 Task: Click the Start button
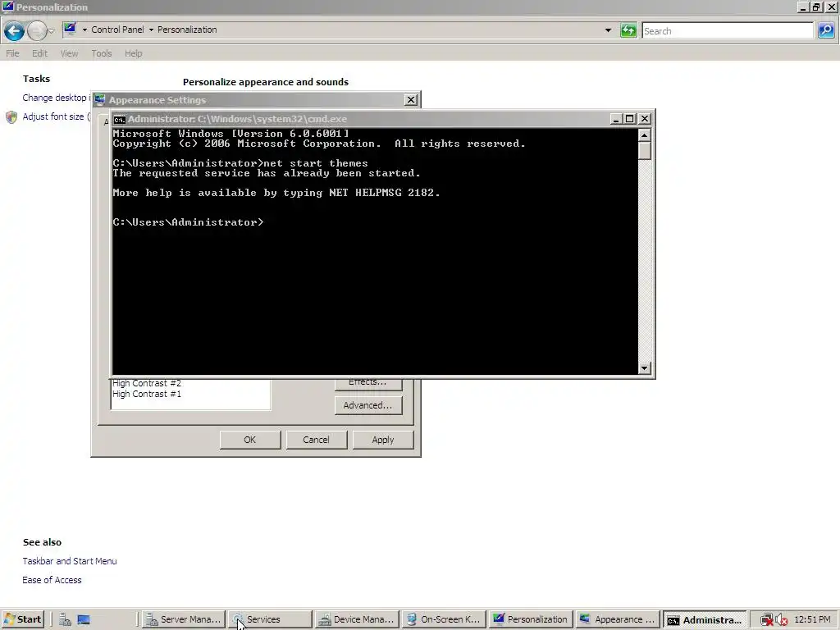coord(22,619)
